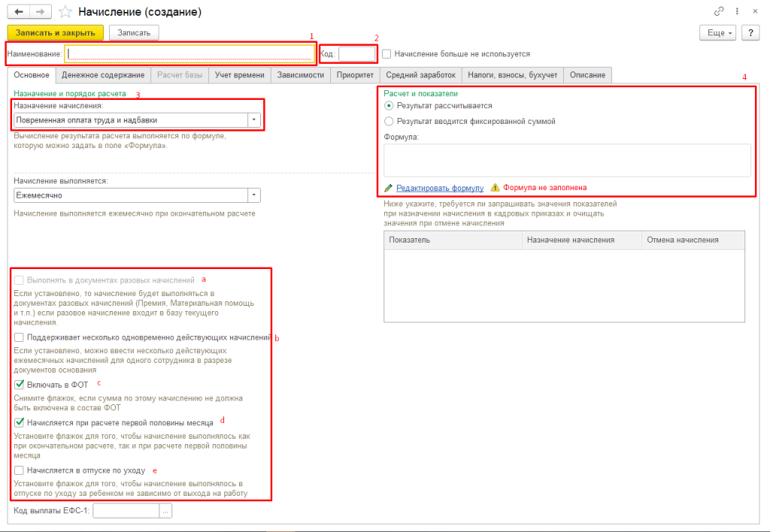Click the 'Записать и закрыть' button
The image size is (770, 532).
[55, 33]
